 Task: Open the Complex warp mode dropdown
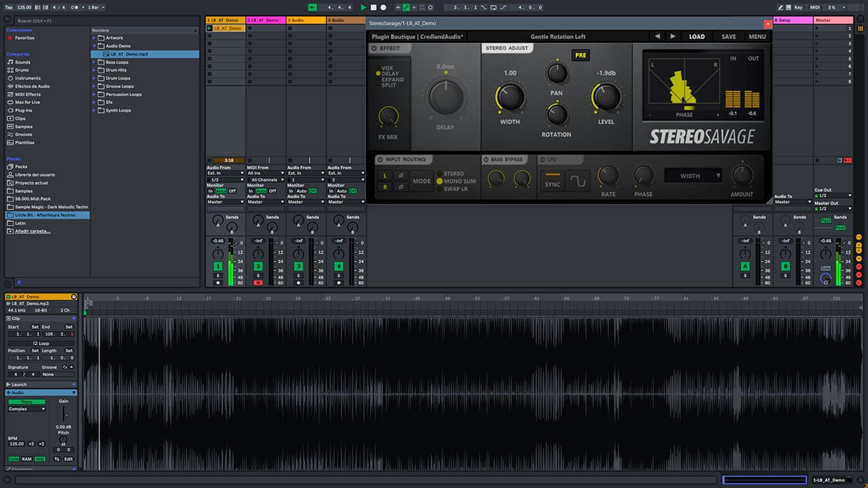coord(27,408)
